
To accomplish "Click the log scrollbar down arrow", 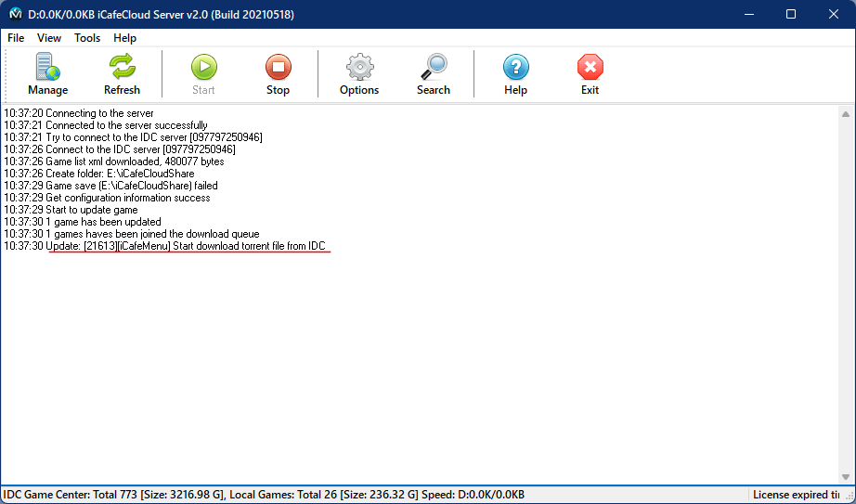I will coord(846,476).
